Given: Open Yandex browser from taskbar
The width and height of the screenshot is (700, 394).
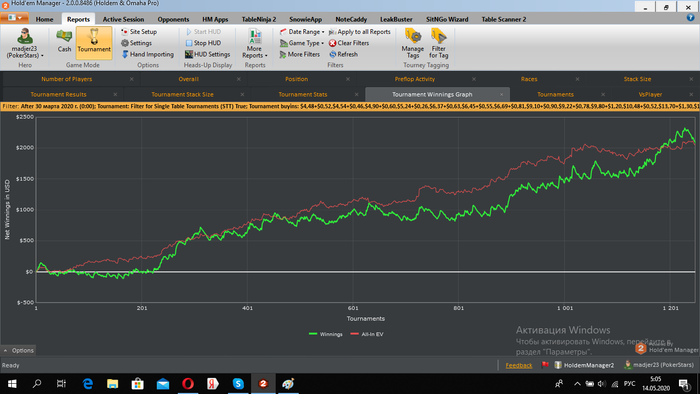Looking at the screenshot, I should click(213, 384).
